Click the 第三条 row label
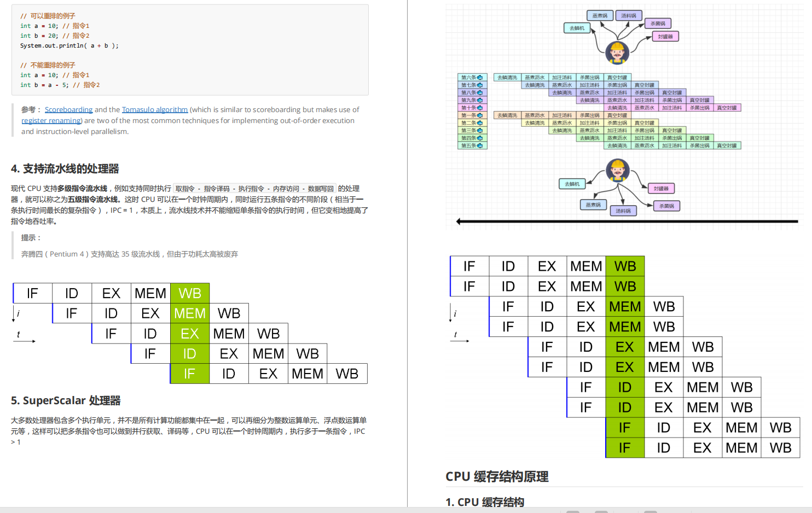This screenshot has width=812, height=513. point(472,131)
